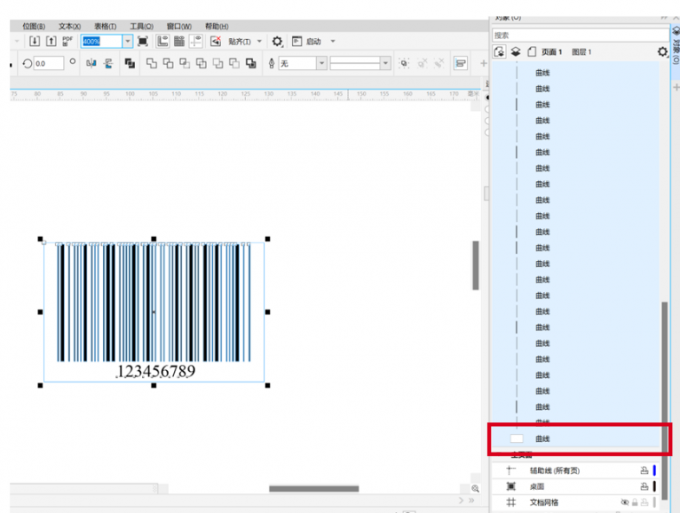This screenshot has width=680, height=513.
Task: Click the blue color swatch of 辅助线 layer
Action: (x=654, y=470)
